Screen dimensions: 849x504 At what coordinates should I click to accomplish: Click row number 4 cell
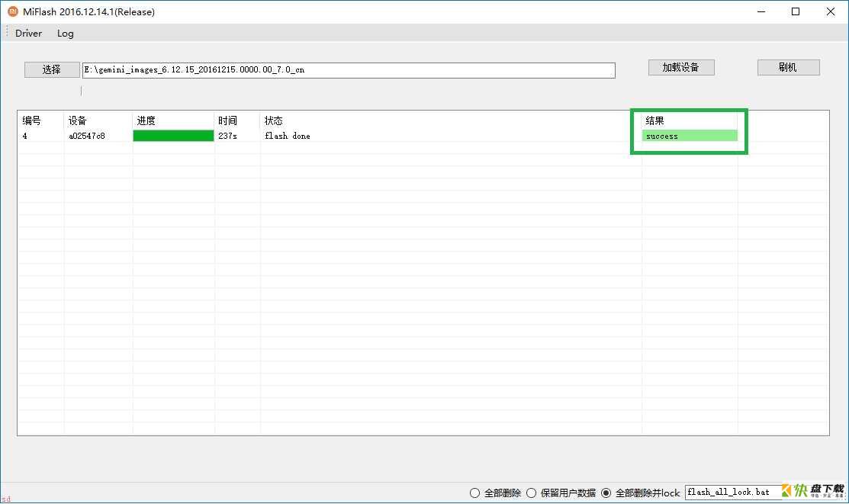pos(25,136)
